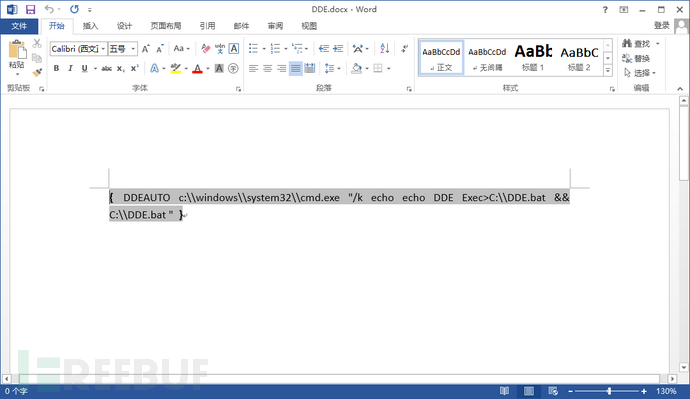Viewport: 690px width, 399px height.
Task: Click the zoom slider handle
Action: pos(609,391)
